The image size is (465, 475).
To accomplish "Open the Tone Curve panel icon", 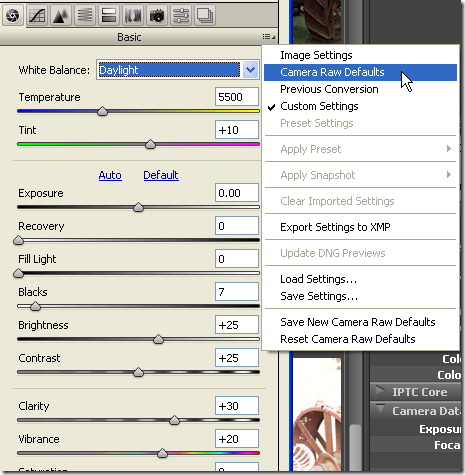I will (x=37, y=16).
